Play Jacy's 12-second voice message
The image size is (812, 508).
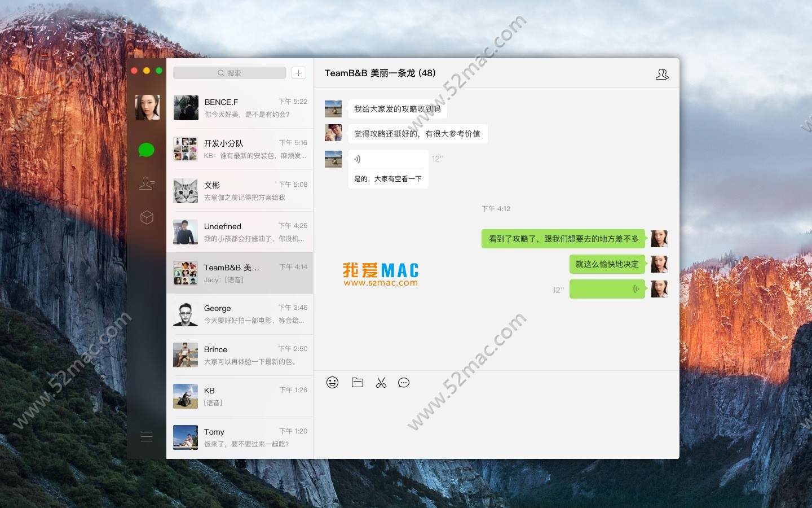pyautogui.click(x=388, y=159)
